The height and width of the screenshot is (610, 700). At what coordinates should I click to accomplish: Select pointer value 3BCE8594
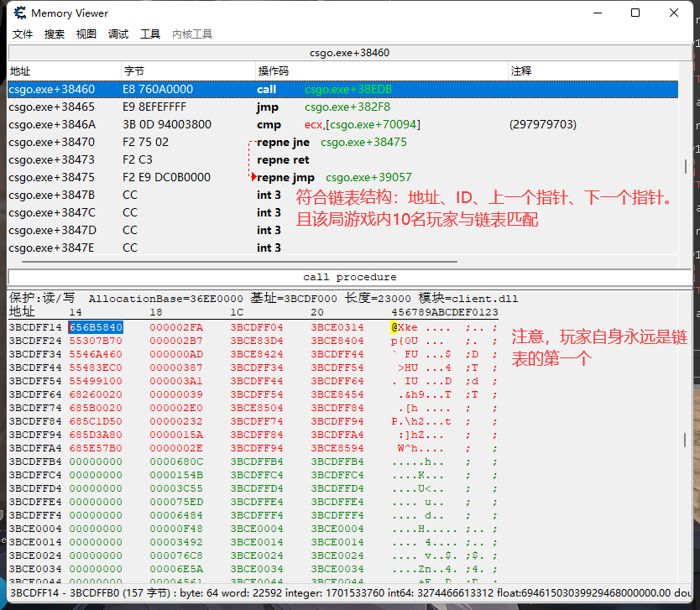[x=337, y=448]
